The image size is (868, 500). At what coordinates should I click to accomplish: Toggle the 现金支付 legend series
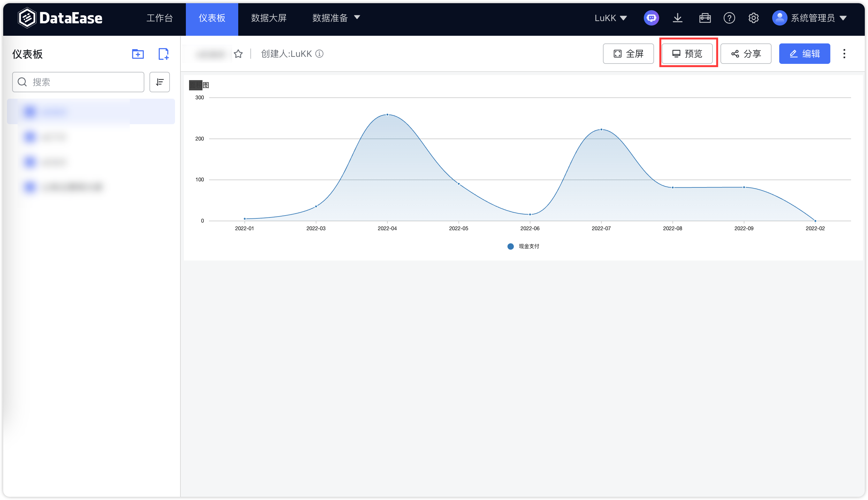click(x=523, y=246)
